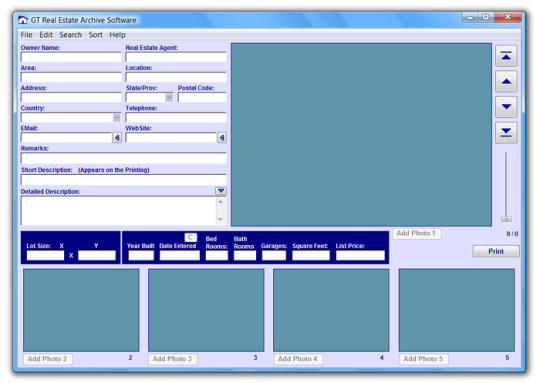Click photo thumbnail number 2
The width and height of the screenshot is (540, 383).
81,310
